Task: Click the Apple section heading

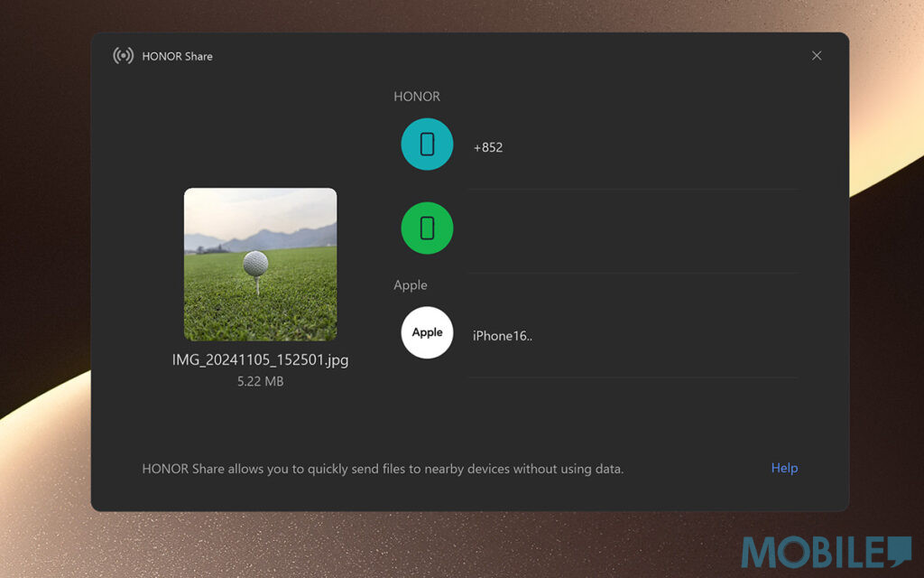Action: coord(411,285)
